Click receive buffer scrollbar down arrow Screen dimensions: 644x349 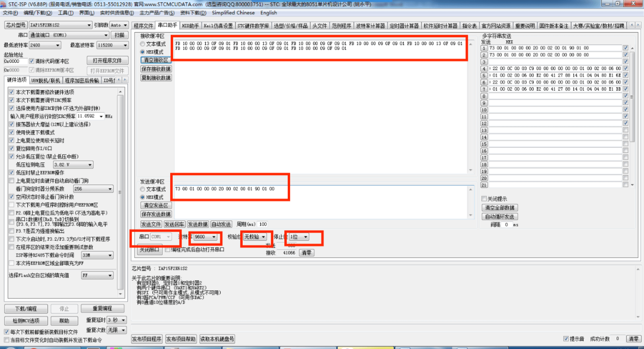pos(471,170)
